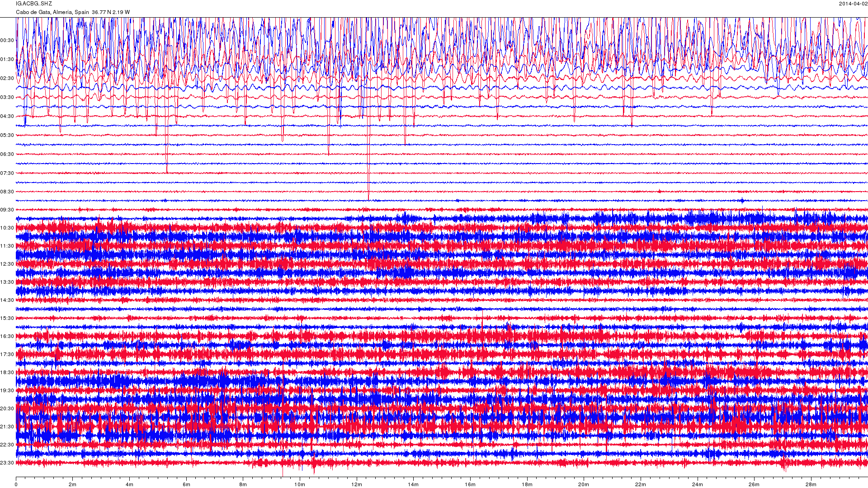Click the 14m axis tick label

pos(413,485)
